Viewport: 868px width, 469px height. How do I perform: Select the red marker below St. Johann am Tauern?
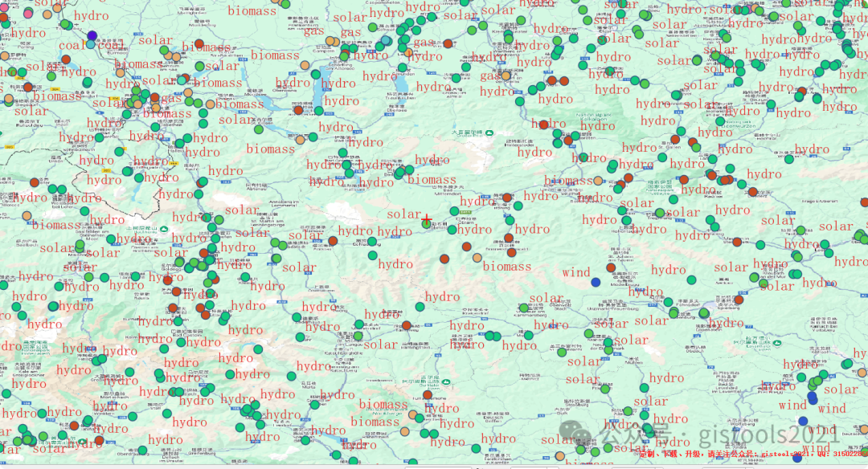click(x=611, y=267)
